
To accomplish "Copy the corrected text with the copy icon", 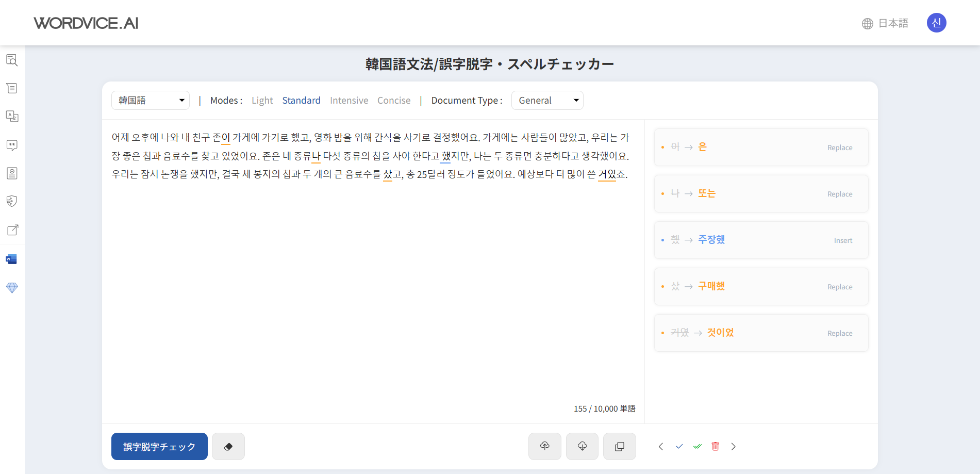I will [619, 446].
